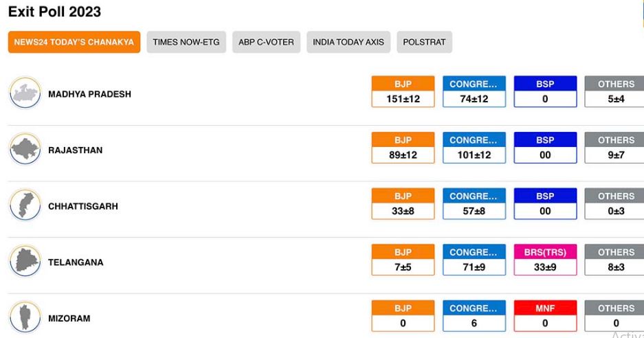Open the ABP C-Voter tab
Viewport: 644px width, 338px height.
click(x=266, y=42)
